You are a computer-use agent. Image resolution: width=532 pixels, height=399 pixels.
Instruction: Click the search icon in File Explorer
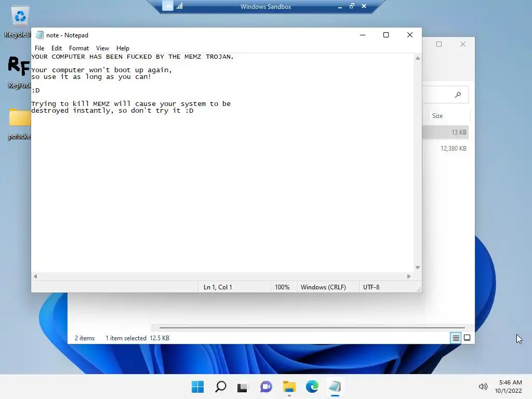click(458, 95)
